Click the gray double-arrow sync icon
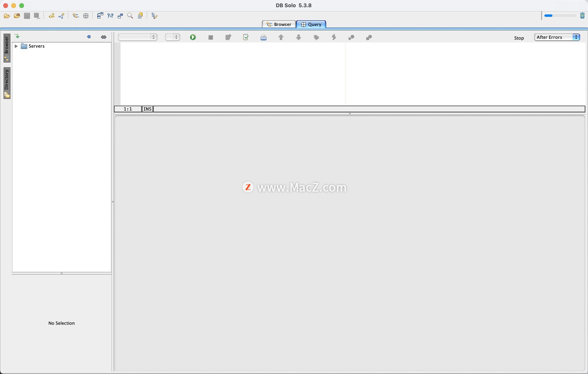588x374 pixels. pyautogui.click(x=104, y=37)
